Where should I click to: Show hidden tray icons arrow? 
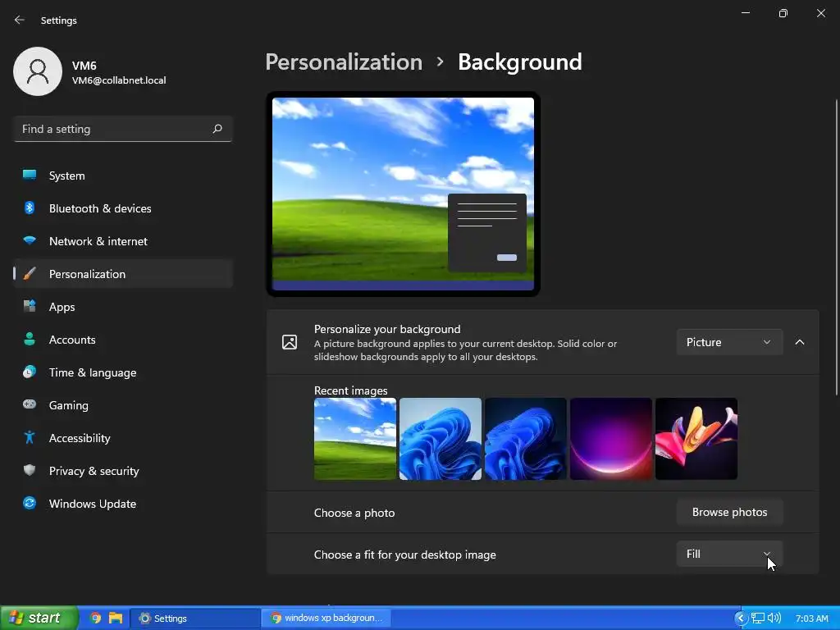pyautogui.click(x=741, y=619)
